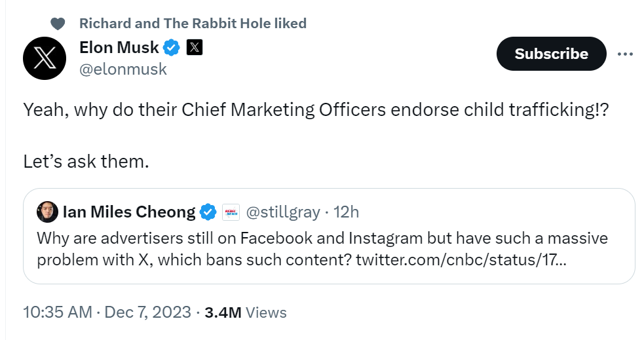Open the @elonmusk handle link
This screenshot has height=340, width=644.
coord(123,69)
